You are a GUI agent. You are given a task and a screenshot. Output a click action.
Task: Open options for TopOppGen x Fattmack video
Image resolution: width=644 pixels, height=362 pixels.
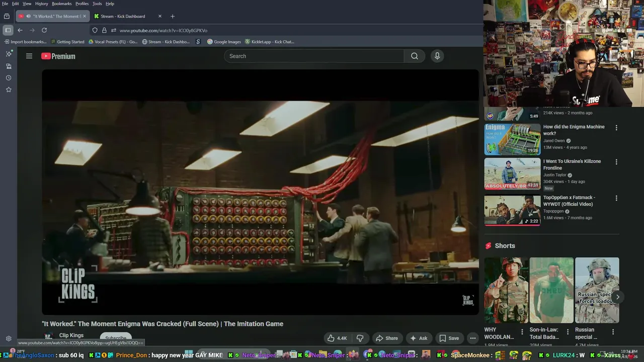(x=616, y=198)
